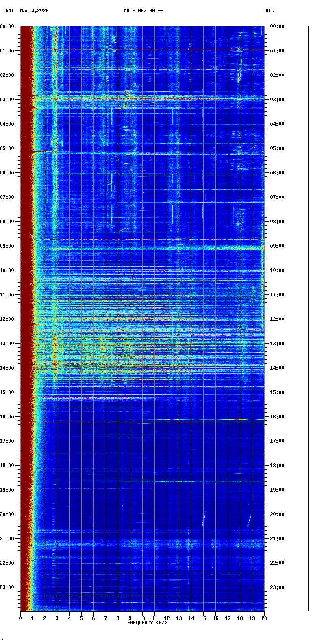326x644 pixels.
Task: Select the KALE HHZ HA station title
Action: (143, 11)
